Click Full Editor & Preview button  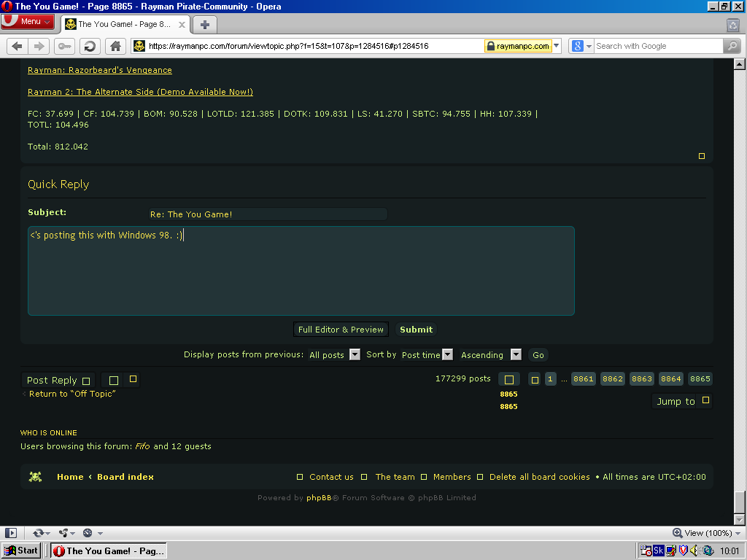coord(341,330)
